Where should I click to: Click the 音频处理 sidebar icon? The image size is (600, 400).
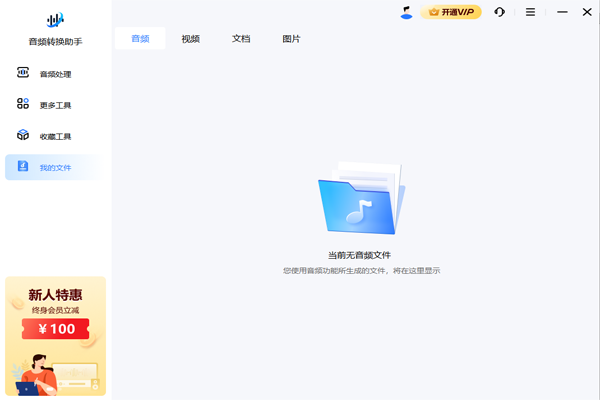click(23, 73)
